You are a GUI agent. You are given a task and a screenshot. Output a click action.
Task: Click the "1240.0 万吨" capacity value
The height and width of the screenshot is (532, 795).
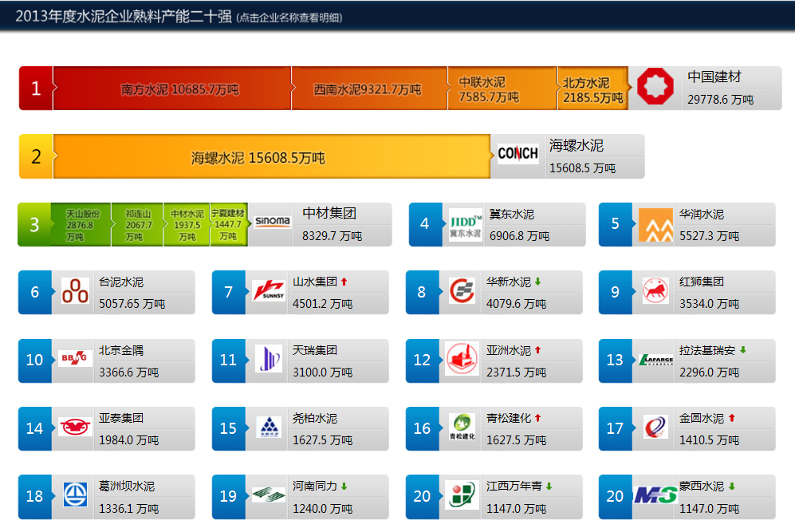[x=322, y=509]
